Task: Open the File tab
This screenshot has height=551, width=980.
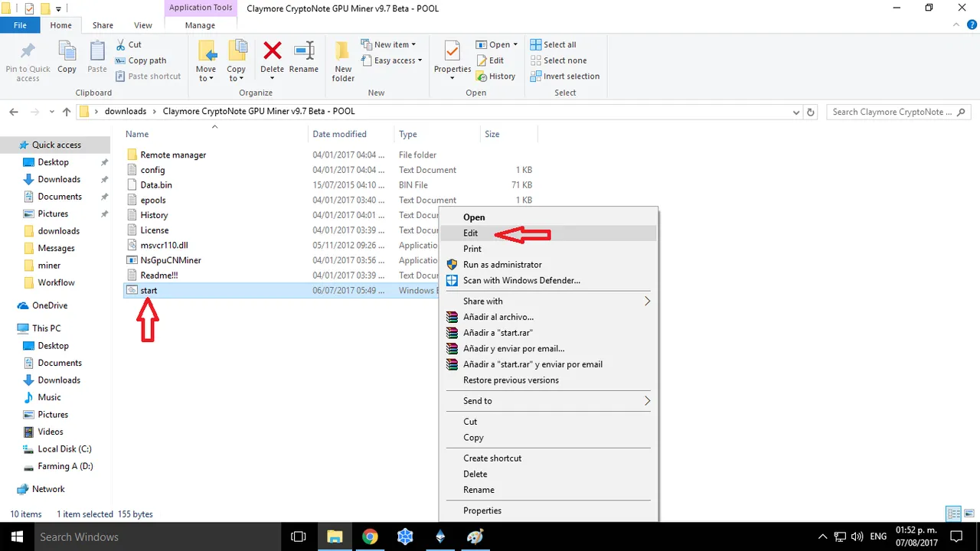Action: tap(20, 25)
